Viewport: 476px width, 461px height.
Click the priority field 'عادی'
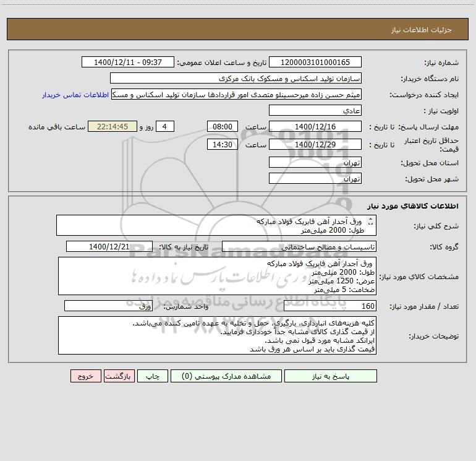(315, 110)
